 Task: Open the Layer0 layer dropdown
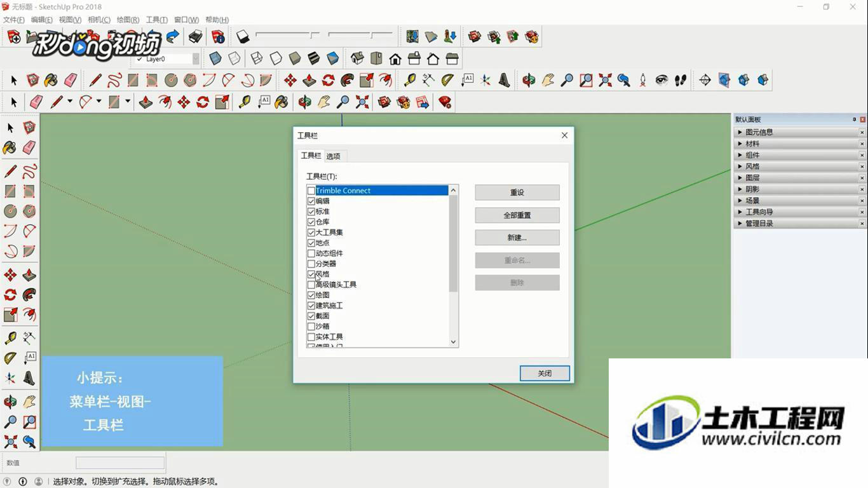click(x=196, y=59)
